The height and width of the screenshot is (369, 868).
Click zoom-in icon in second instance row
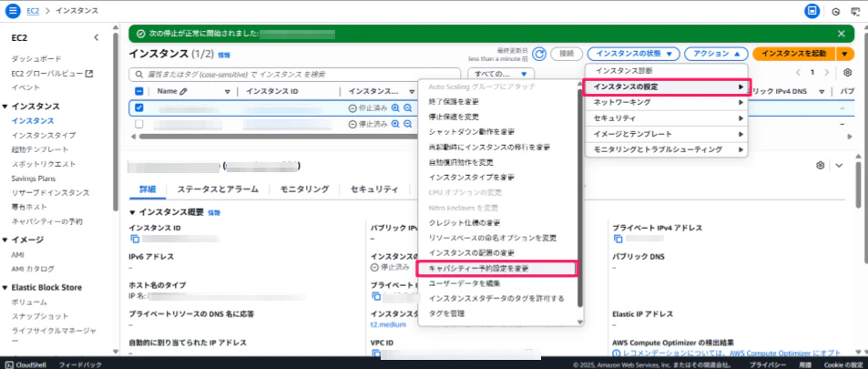click(396, 124)
